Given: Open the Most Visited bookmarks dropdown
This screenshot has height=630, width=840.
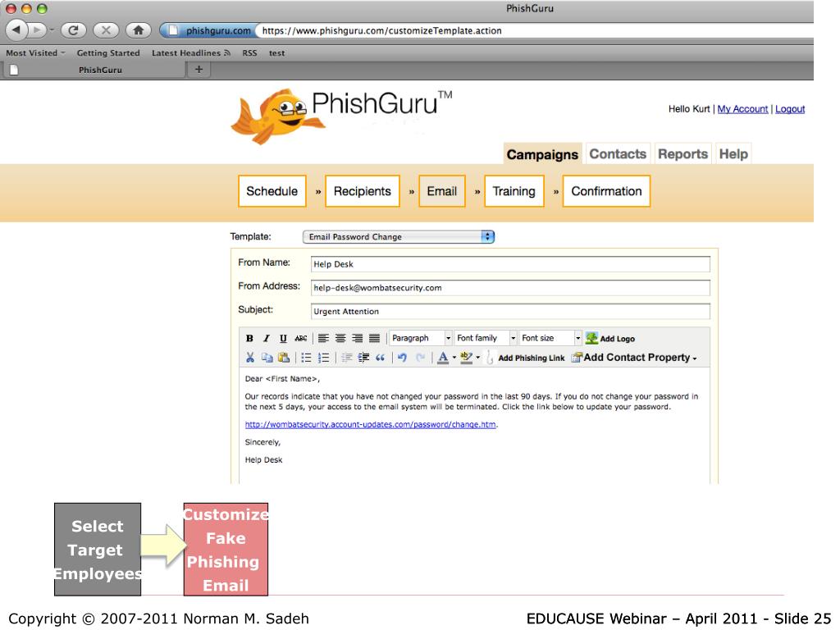Looking at the screenshot, I should coord(35,53).
